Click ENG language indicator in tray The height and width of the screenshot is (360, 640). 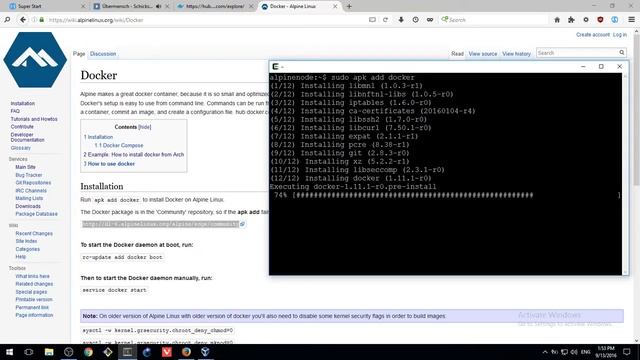click(586, 352)
